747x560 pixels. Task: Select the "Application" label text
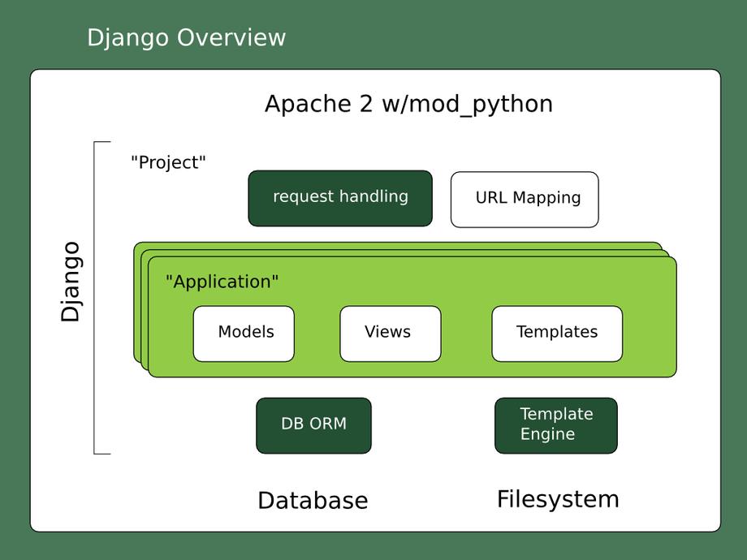pos(222,282)
